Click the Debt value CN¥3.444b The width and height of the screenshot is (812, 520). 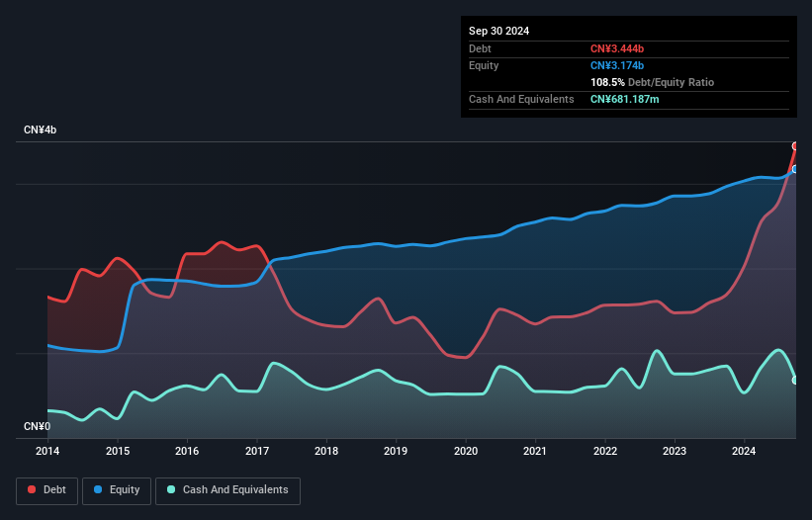click(x=617, y=48)
